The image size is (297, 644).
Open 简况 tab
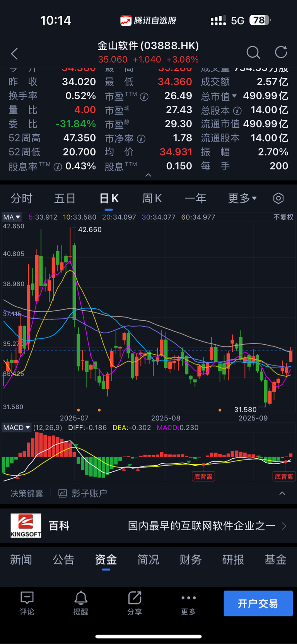(148, 560)
